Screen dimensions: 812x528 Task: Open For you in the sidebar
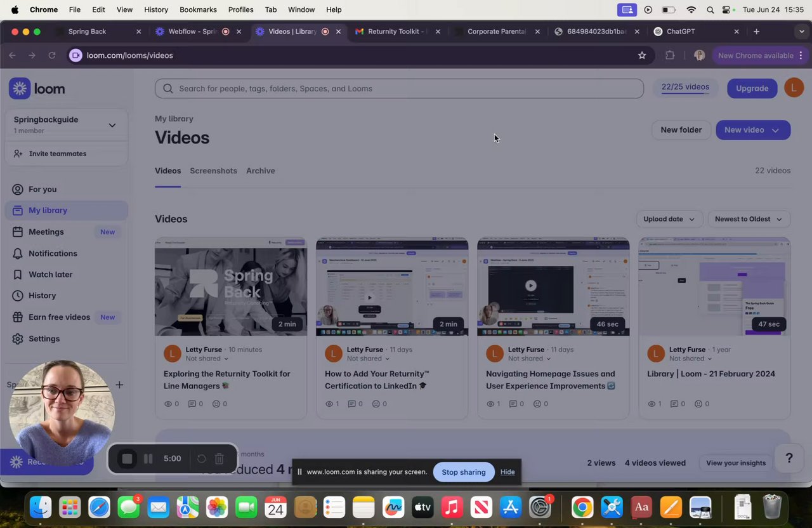coord(43,189)
